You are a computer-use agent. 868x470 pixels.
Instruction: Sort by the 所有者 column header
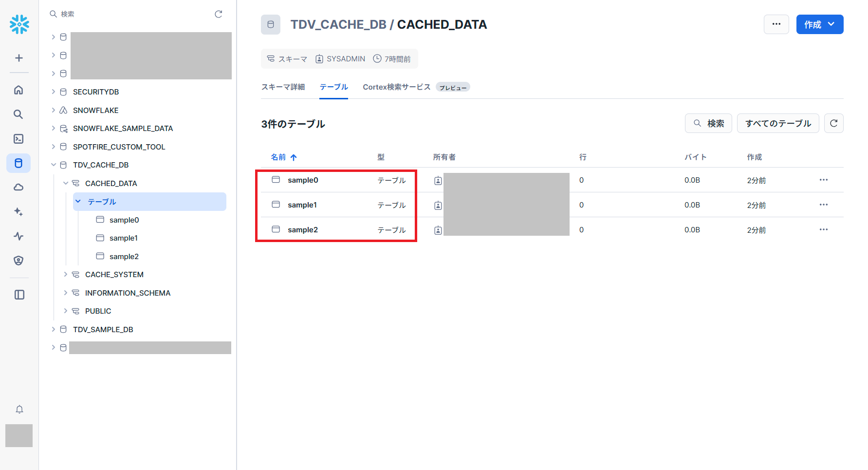coord(444,157)
